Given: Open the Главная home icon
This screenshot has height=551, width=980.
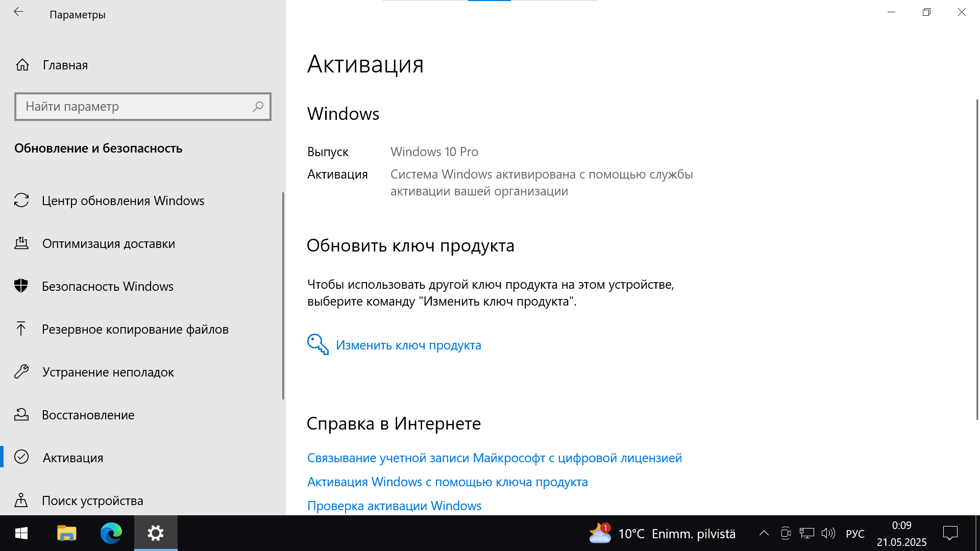Looking at the screenshot, I should point(22,65).
